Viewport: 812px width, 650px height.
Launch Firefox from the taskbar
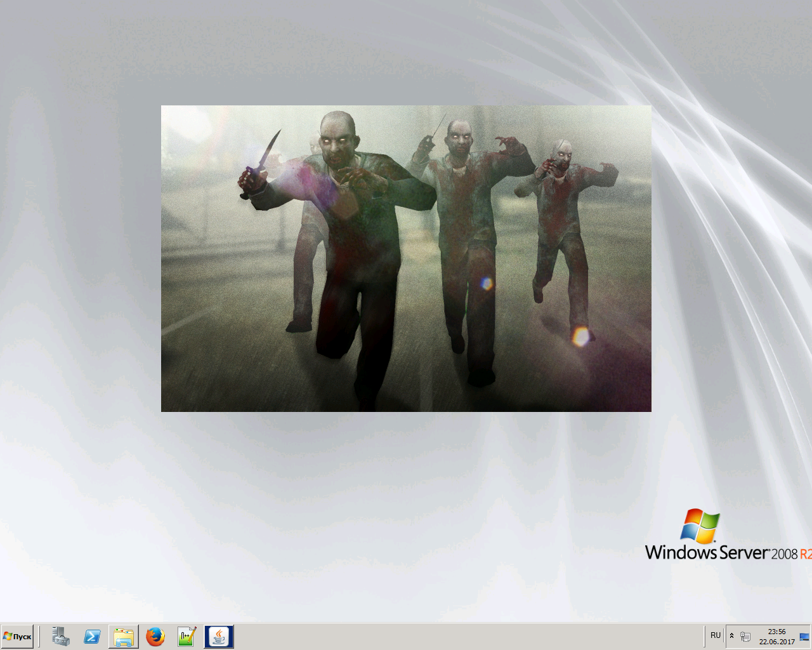[155, 637]
